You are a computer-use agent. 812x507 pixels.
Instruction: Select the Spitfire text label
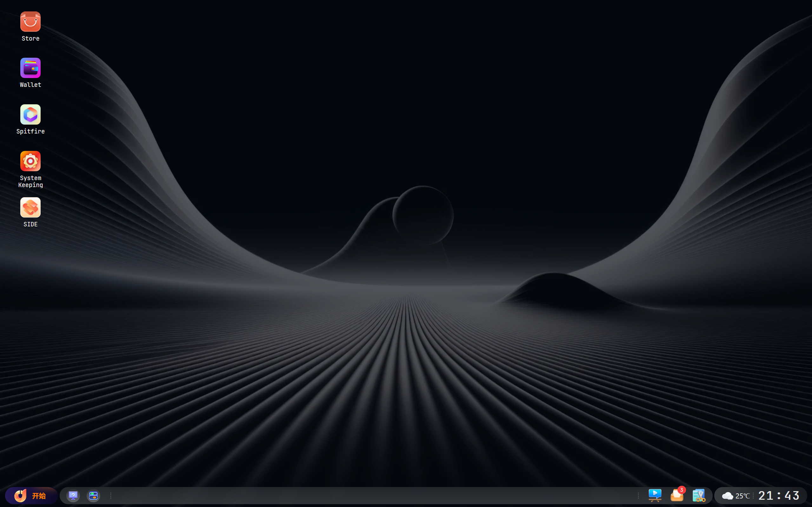(x=30, y=132)
